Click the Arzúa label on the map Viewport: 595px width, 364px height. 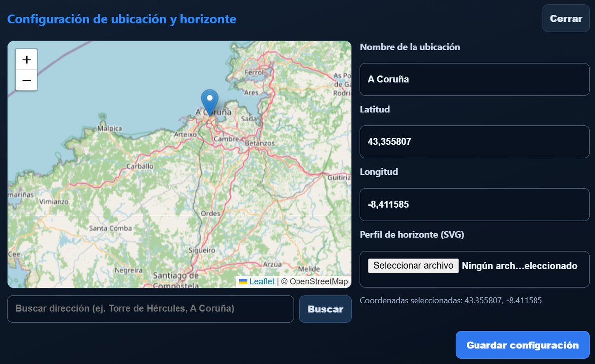tap(272, 264)
